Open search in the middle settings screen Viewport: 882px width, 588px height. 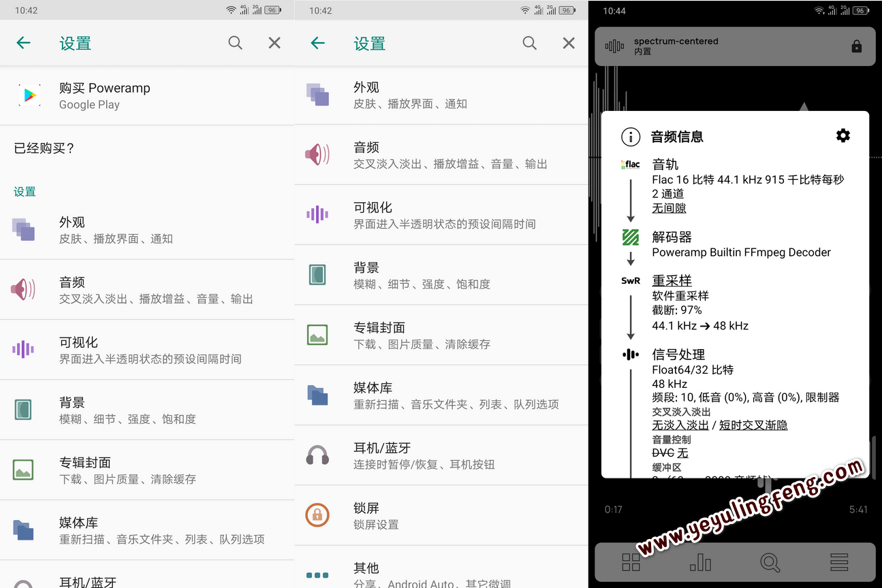(x=529, y=43)
